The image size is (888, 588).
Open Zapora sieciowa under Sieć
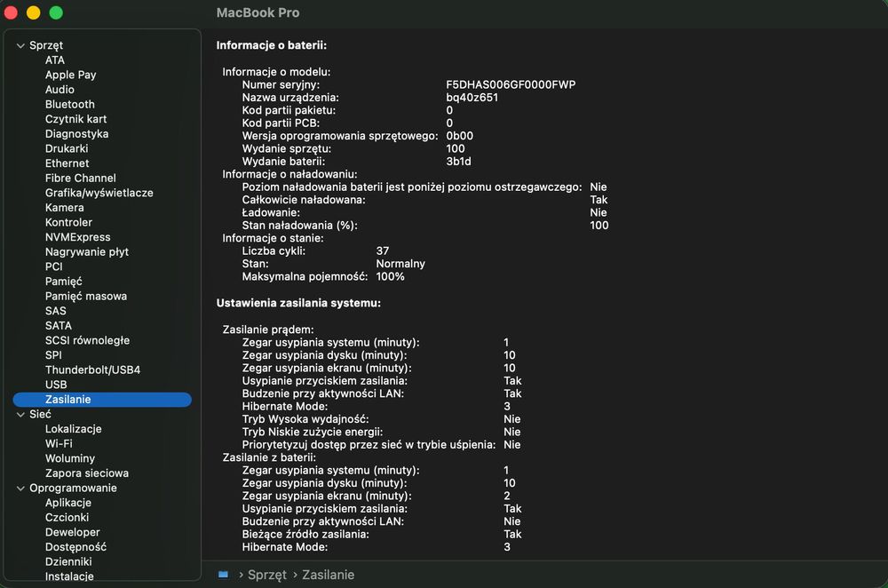pyautogui.click(x=86, y=473)
